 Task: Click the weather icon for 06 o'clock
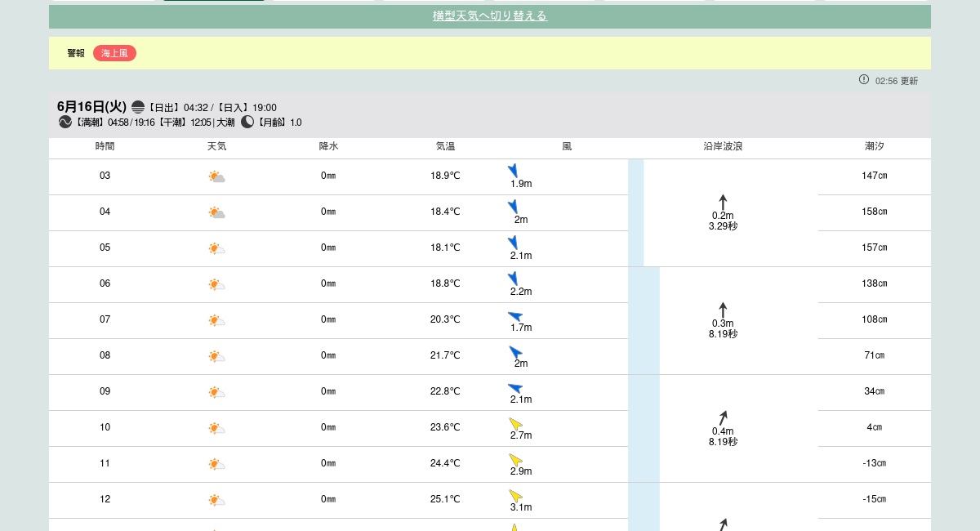[216, 283]
